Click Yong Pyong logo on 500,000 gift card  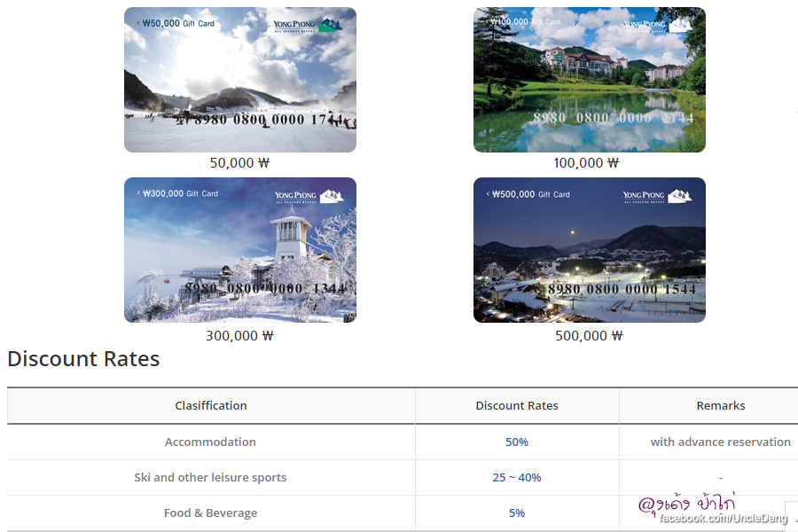pos(657,196)
